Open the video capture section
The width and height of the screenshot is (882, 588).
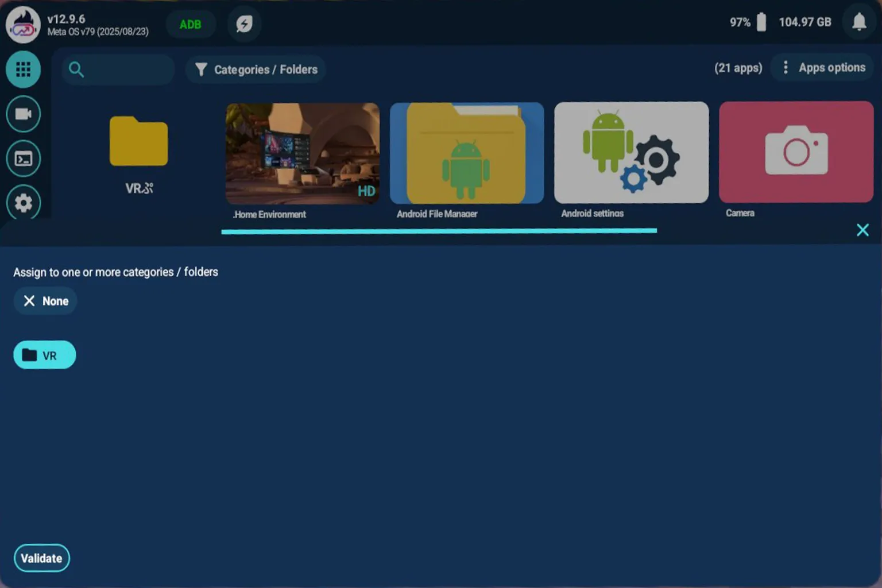(x=23, y=114)
